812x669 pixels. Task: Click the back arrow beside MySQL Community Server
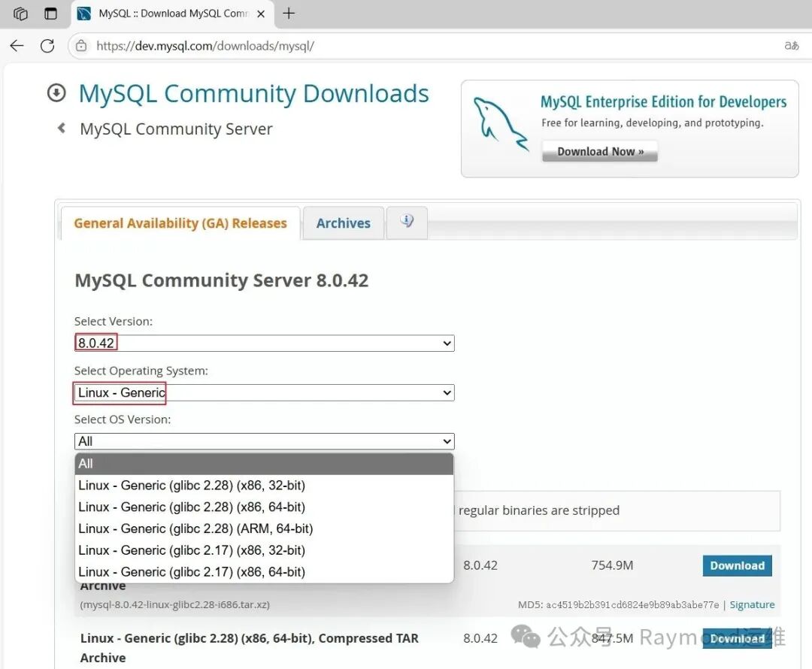pyautogui.click(x=62, y=128)
